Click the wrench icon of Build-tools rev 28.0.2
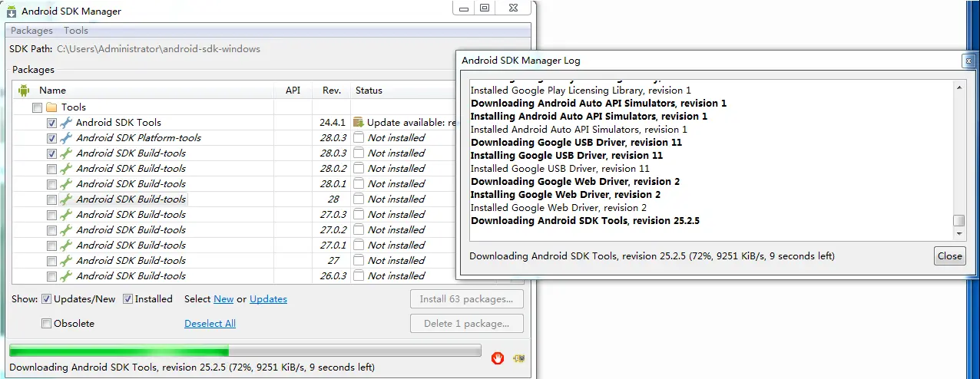 [66, 169]
